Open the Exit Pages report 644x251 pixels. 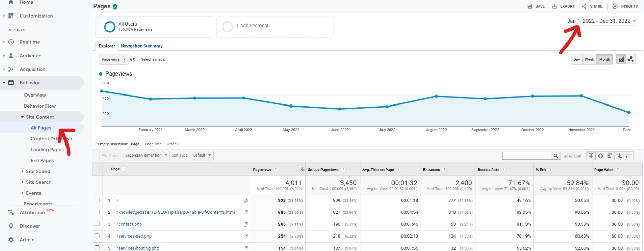pos(42,161)
